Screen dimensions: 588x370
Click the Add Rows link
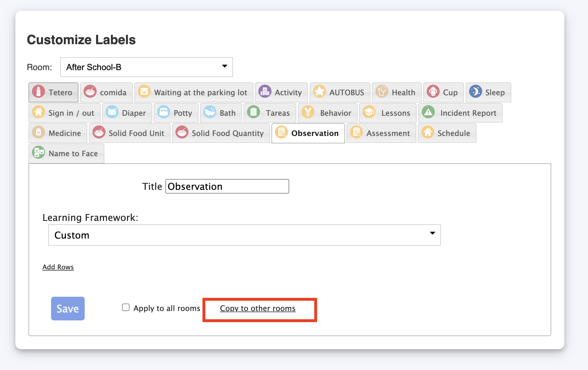(x=58, y=267)
